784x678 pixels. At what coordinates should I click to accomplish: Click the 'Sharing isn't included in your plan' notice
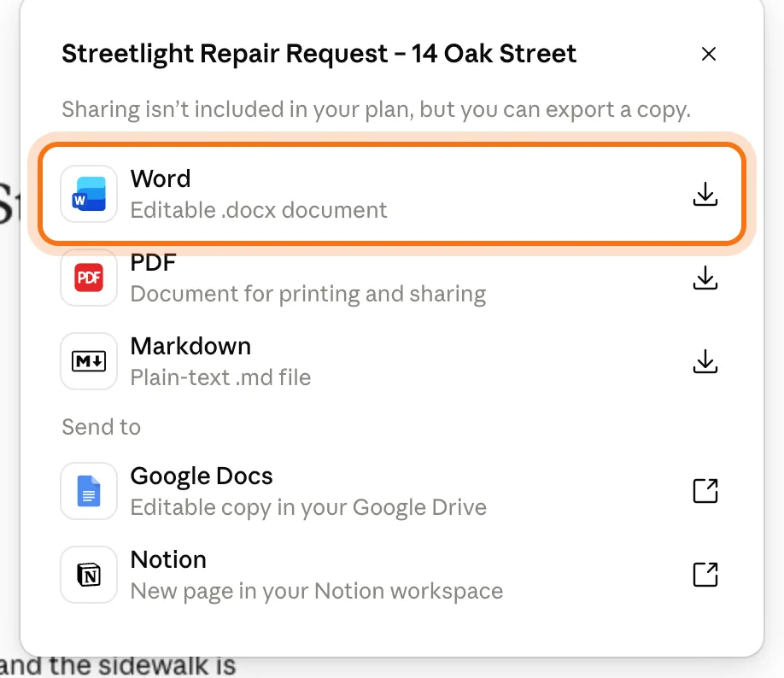click(376, 109)
